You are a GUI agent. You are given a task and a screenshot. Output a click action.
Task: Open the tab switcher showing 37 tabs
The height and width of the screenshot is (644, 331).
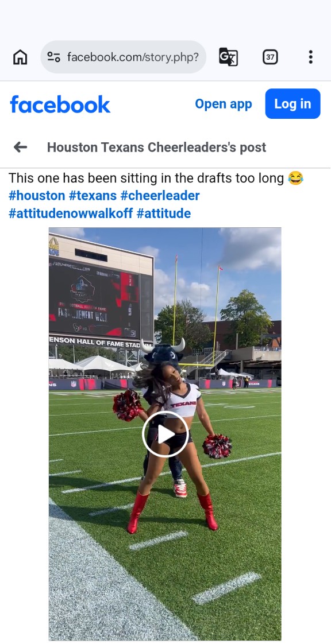[270, 57]
